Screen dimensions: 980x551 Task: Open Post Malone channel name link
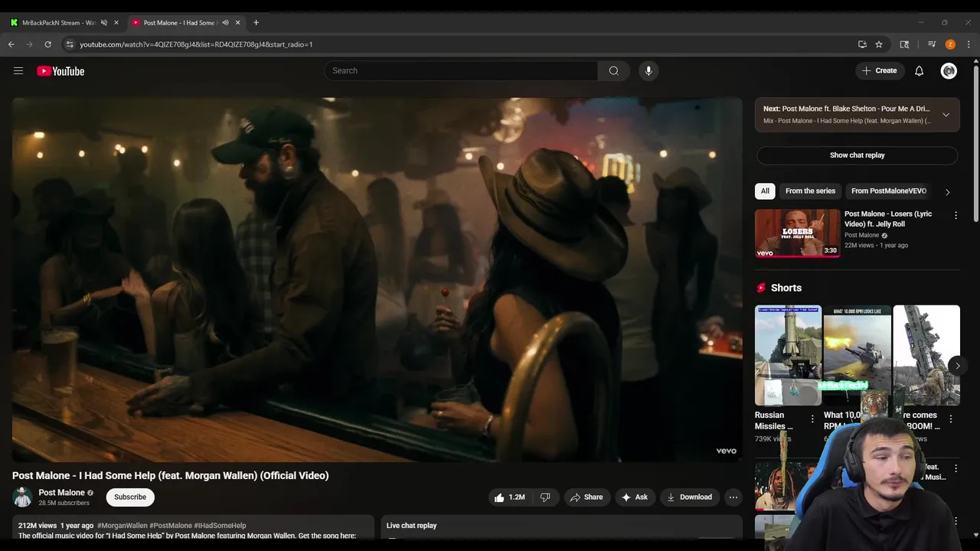tap(61, 493)
